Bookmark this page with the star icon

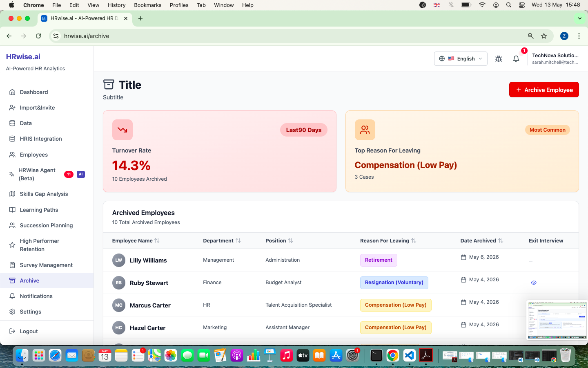pos(544,36)
